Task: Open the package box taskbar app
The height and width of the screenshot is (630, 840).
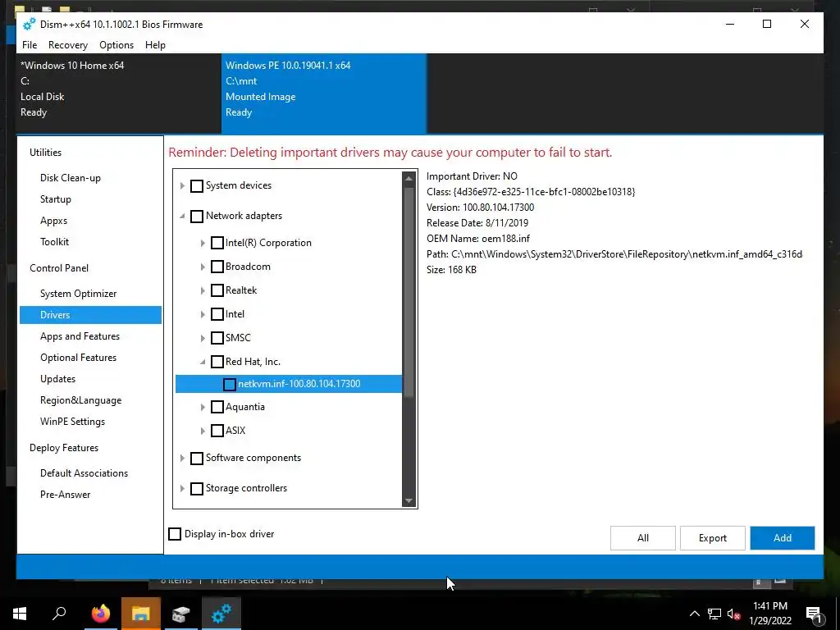Action: pyautogui.click(x=181, y=614)
